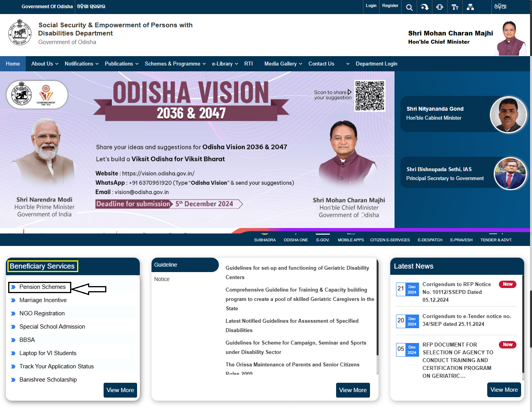
Task: Open the Banishree Scholarship link
Action: pos(48,380)
